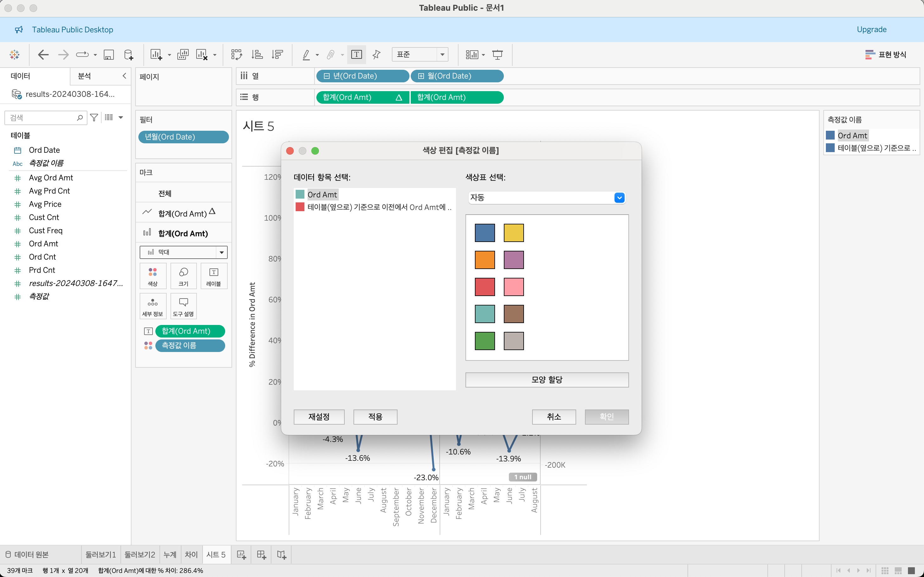Click the cancel button in color dialog

click(554, 417)
